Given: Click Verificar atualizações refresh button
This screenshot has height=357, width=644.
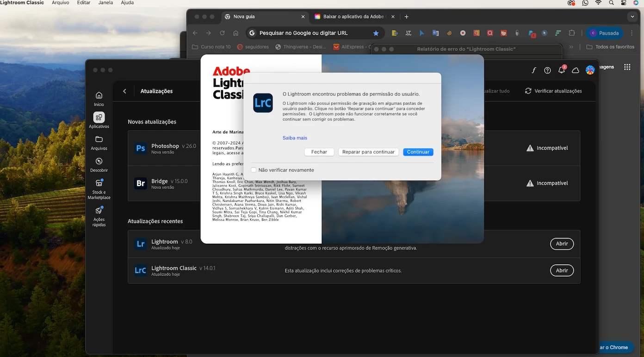Looking at the screenshot, I should pyautogui.click(x=553, y=91).
